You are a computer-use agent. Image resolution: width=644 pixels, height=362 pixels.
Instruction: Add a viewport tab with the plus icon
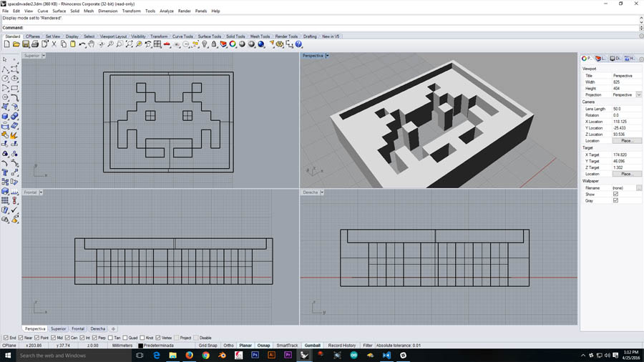[x=113, y=329]
